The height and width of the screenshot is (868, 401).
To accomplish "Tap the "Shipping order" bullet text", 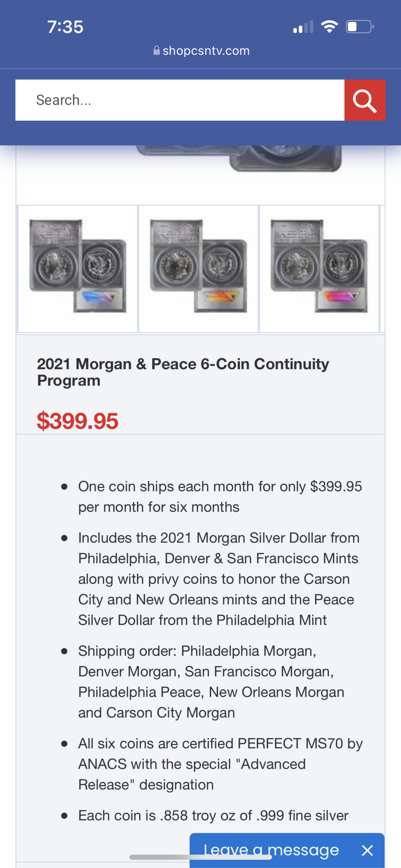I will (x=211, y=682).
